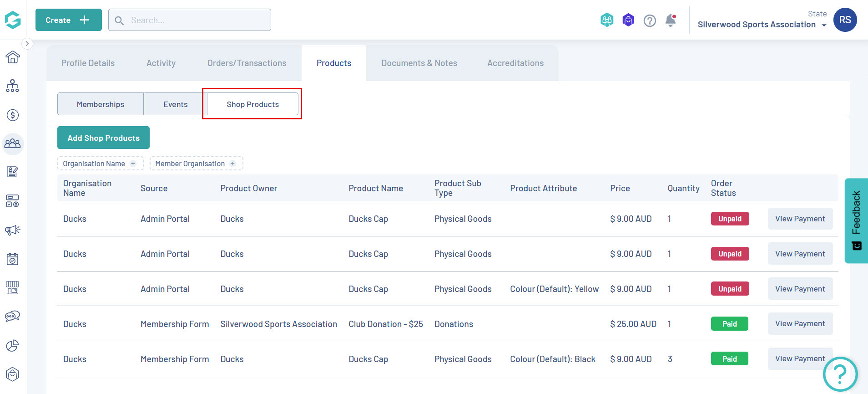Click the megaphone communications sidebar icon

click(x=13, y=230)
